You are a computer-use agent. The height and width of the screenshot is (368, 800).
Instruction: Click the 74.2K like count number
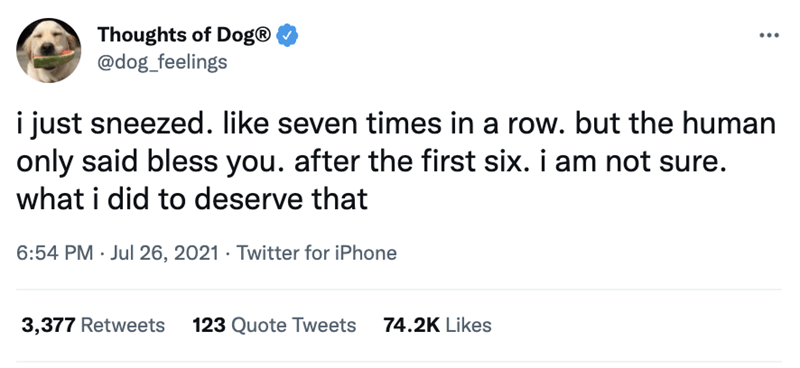411,325
